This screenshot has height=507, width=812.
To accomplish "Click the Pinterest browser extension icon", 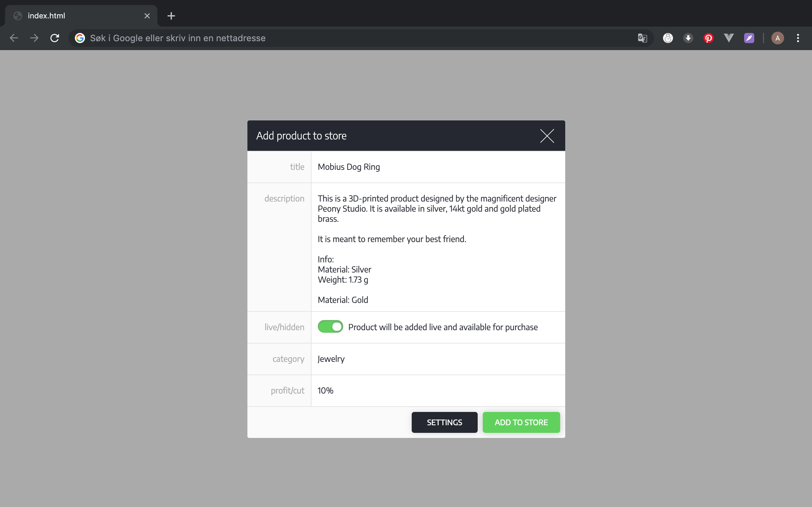I will coord(709,38).
